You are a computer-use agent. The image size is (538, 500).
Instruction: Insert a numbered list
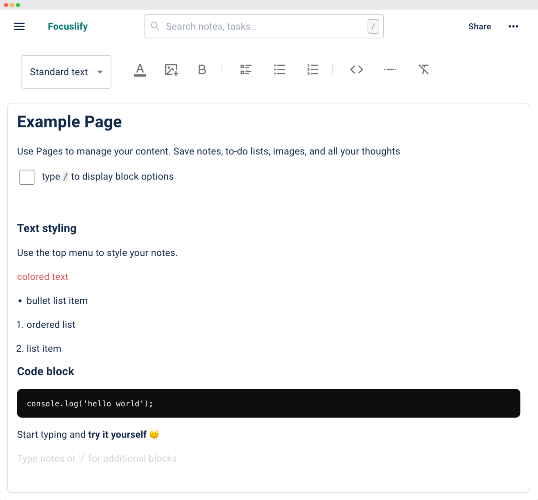point(313,70)
